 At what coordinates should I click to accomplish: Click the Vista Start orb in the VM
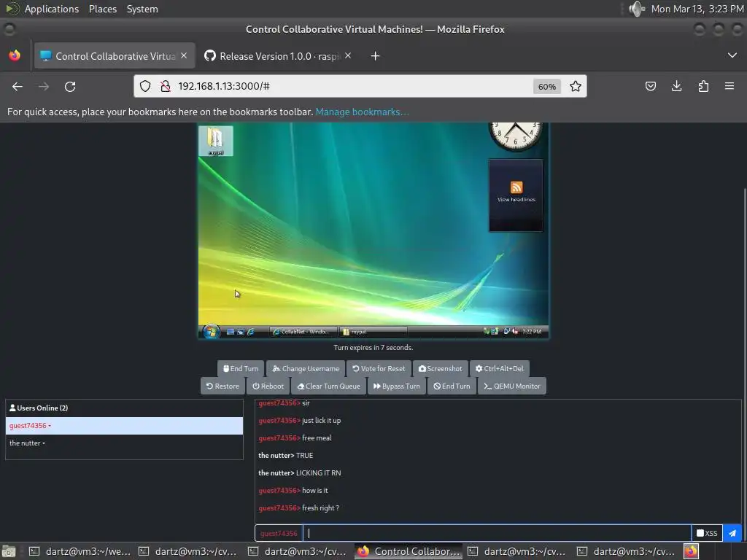coord(211,331)
